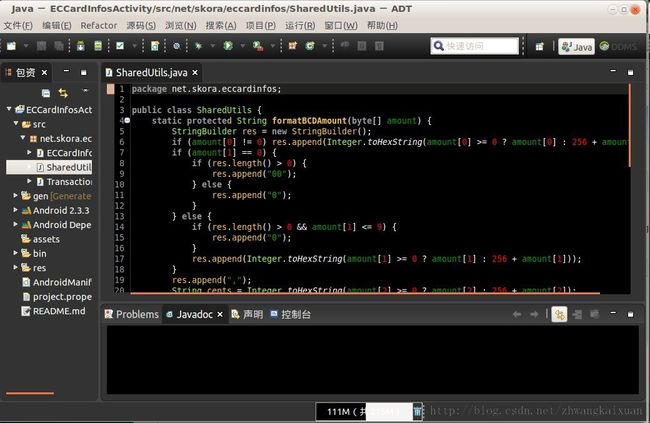Select the project.properties file
The image size is (650, 423).
click(x=57, y=297)
